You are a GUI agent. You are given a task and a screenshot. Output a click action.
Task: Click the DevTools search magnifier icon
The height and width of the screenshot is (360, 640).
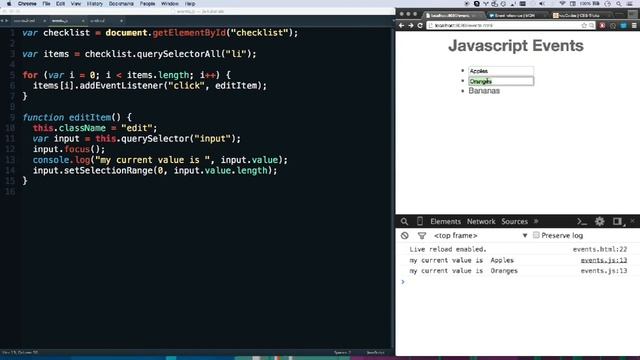tap(404, 221)
